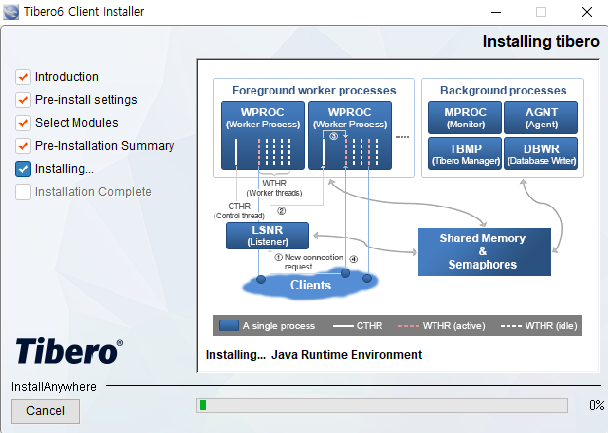Click the 'Installing... Java Runtime Environment' status text
Image resolution: width=608 pixels, height=433 pixels.
[314, 355]
